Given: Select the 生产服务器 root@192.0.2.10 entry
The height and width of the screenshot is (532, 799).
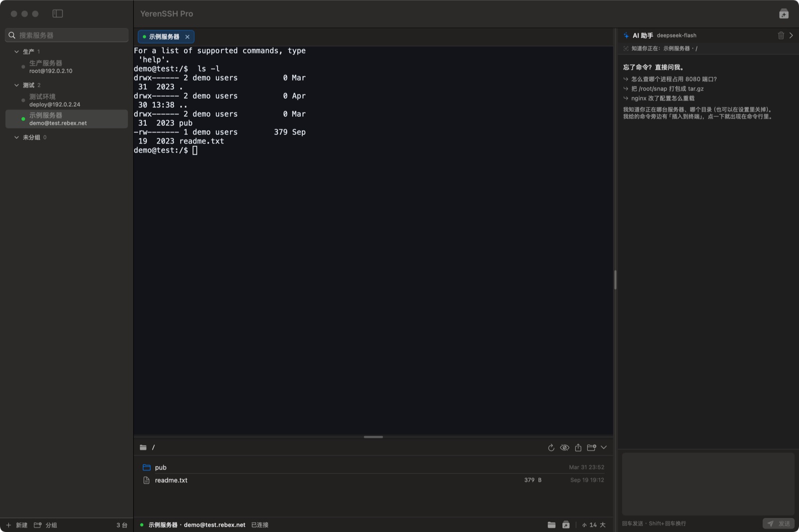Looking at the screenshot, I should point(66,67).
